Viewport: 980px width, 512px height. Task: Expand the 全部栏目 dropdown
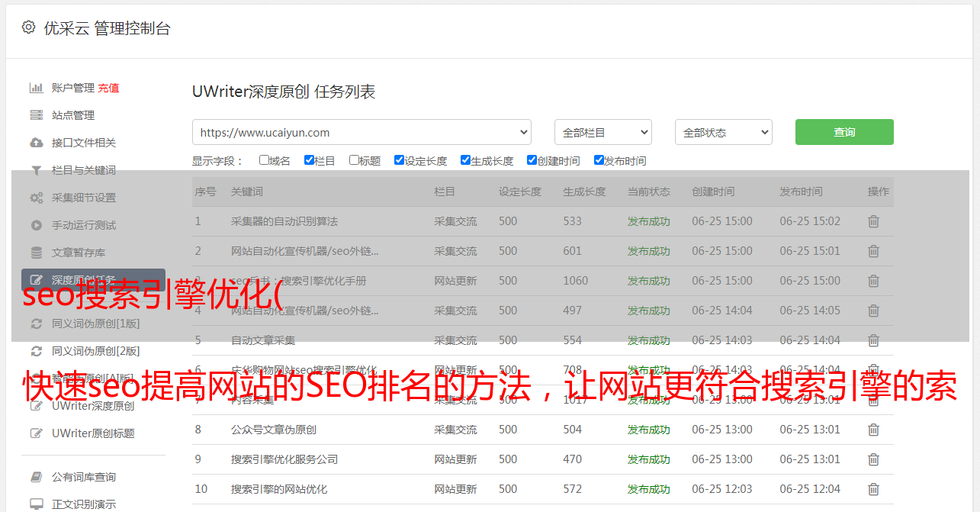click(603, 132)
